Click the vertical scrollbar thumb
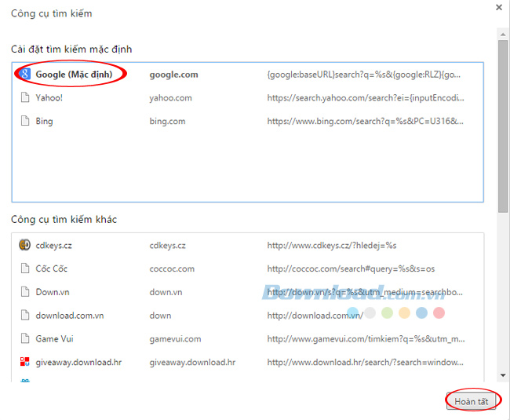This screenshot has width=510, height=420. (x=503, y=126)
